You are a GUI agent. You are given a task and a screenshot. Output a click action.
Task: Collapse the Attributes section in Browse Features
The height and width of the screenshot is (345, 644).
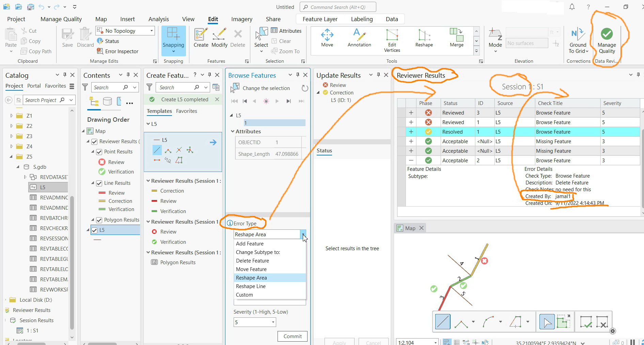233,131
